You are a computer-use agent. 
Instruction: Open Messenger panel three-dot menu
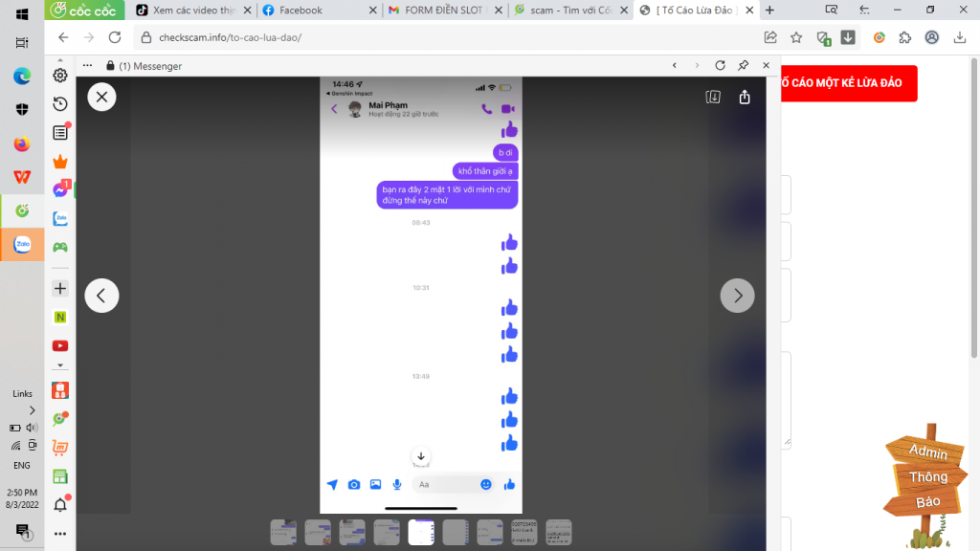pos(87,66)
